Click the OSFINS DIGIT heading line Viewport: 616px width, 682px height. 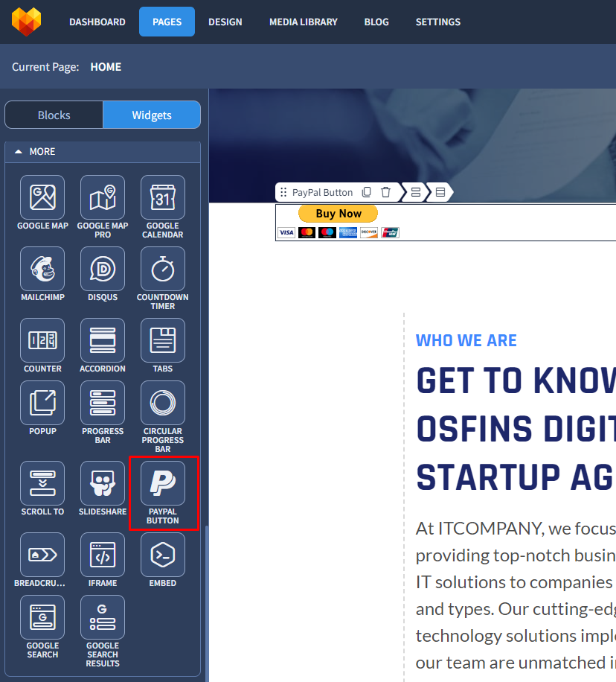(516, 429)
